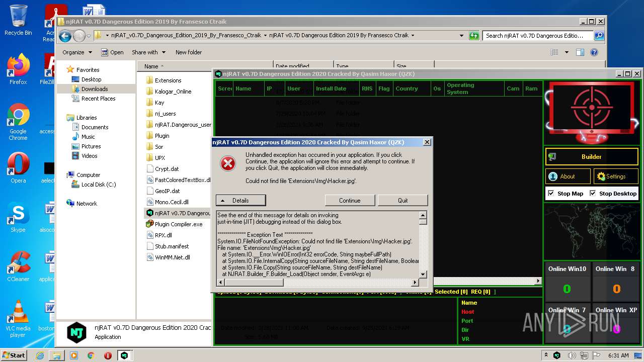Click the njRAT system tray icon
The height and width of the screenshot is (362, 644).
tap(557, 355)
